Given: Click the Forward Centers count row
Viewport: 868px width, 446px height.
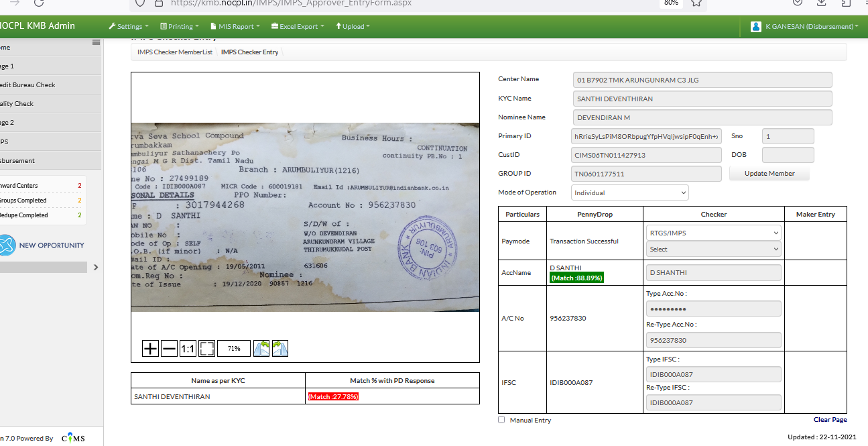Looking at the screenshot, I should pos(43,186).
